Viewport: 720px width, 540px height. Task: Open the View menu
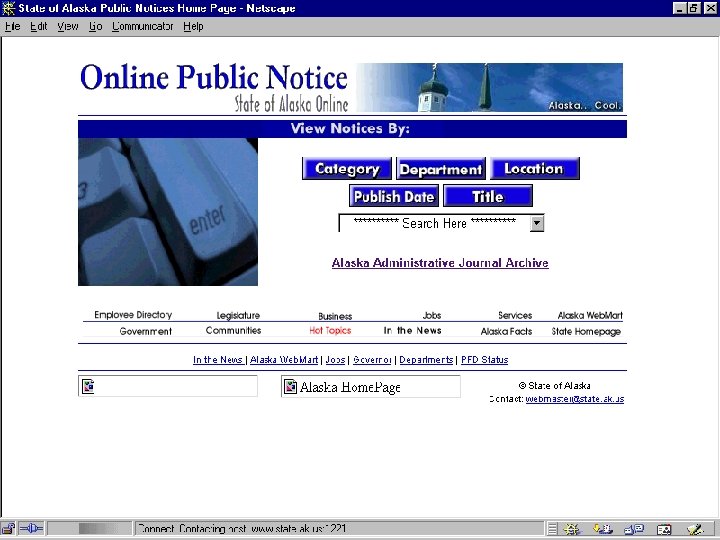point(68,27)
